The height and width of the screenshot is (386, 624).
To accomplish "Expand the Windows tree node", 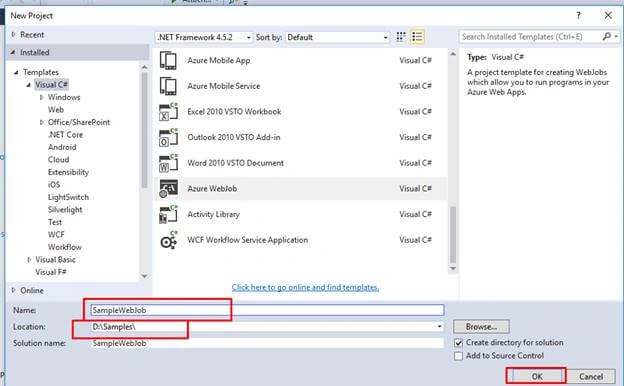I will [41, 97].
